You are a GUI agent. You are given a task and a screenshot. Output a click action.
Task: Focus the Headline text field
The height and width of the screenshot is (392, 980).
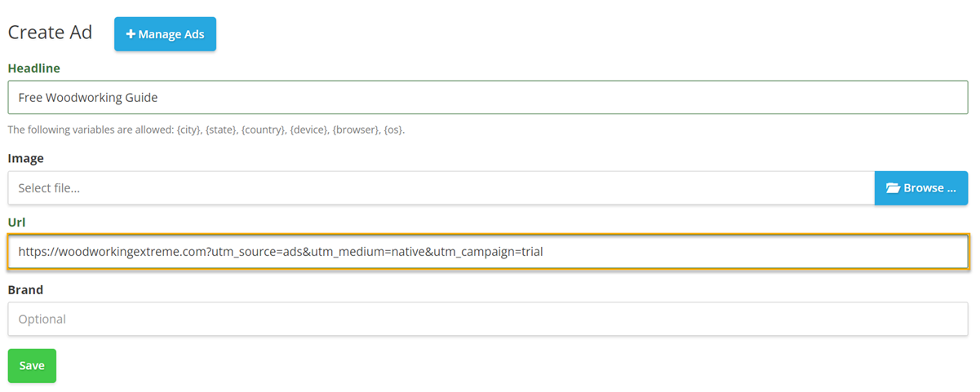[x=488, y=97]
